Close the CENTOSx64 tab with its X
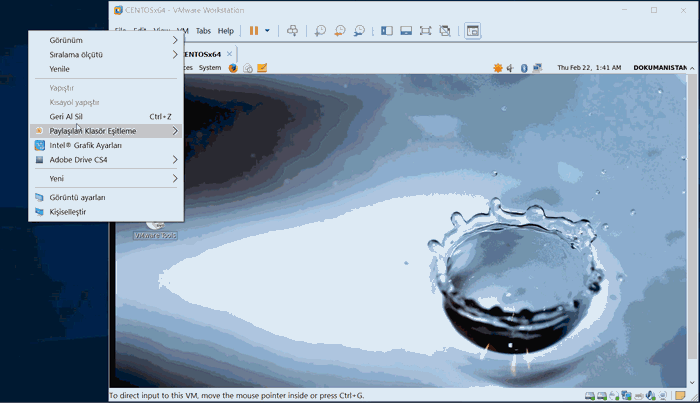Viewport: 700px width, 403px height. coord(229,54)
